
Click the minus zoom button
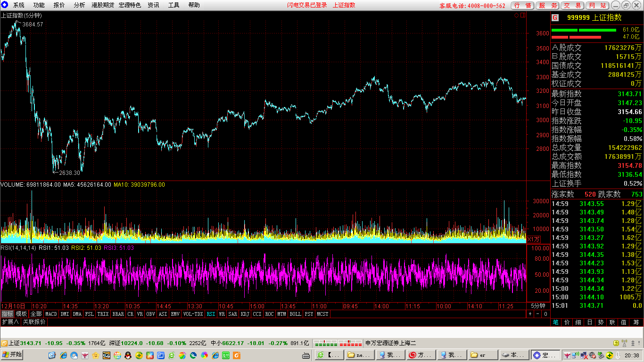538,314
